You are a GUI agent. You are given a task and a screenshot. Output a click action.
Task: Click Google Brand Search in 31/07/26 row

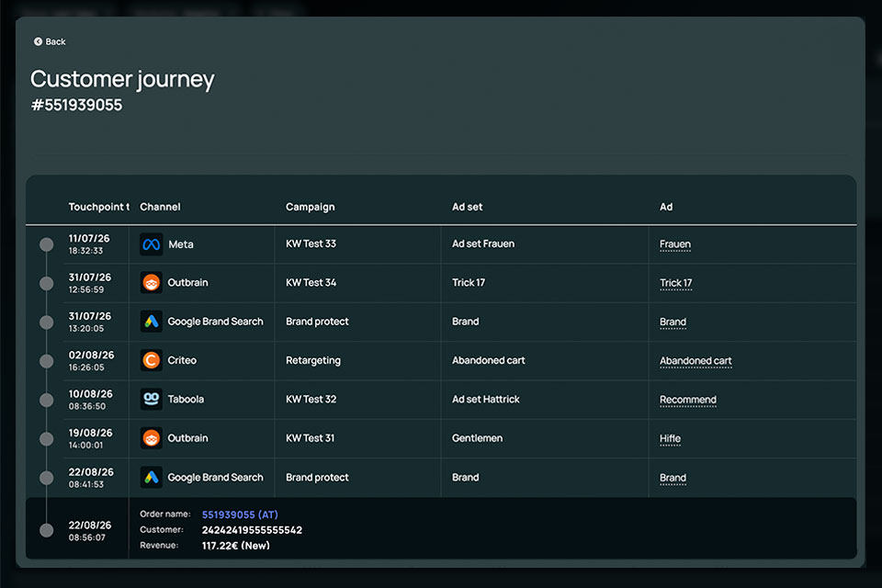(215, 322)
